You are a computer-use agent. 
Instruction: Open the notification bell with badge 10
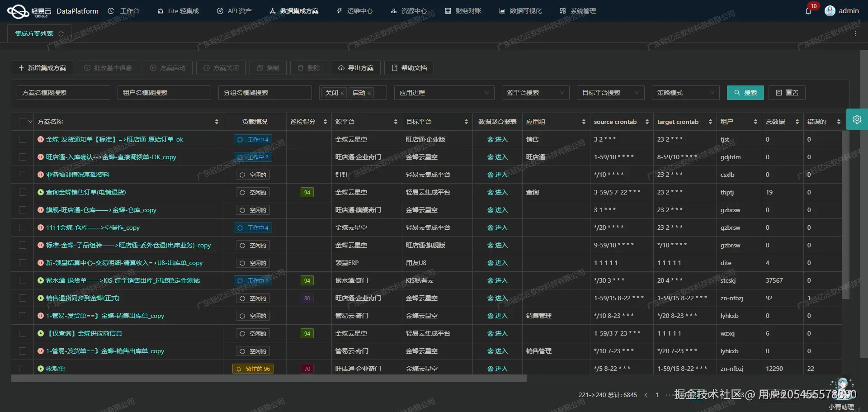[x=809, y=11]
